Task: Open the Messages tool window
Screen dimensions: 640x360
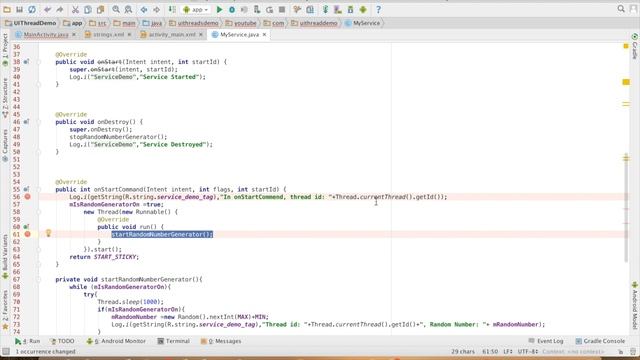Action: 221,341
